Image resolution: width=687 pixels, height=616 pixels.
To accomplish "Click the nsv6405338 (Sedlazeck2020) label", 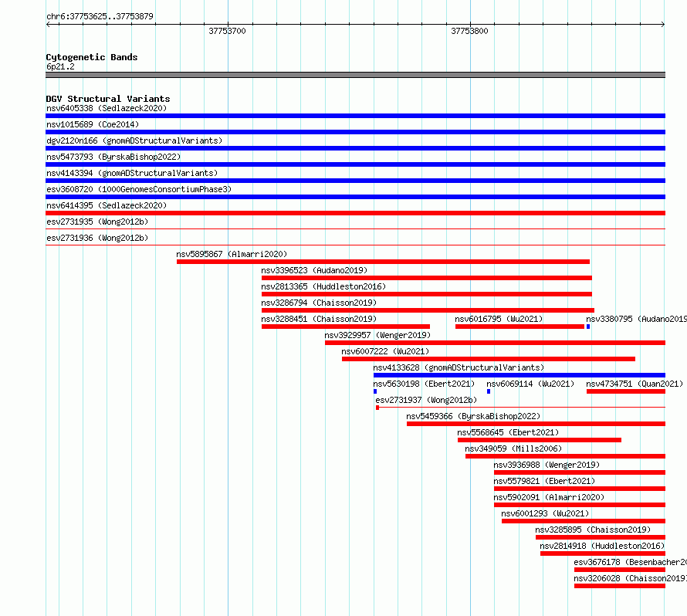I will coord(107,108).
